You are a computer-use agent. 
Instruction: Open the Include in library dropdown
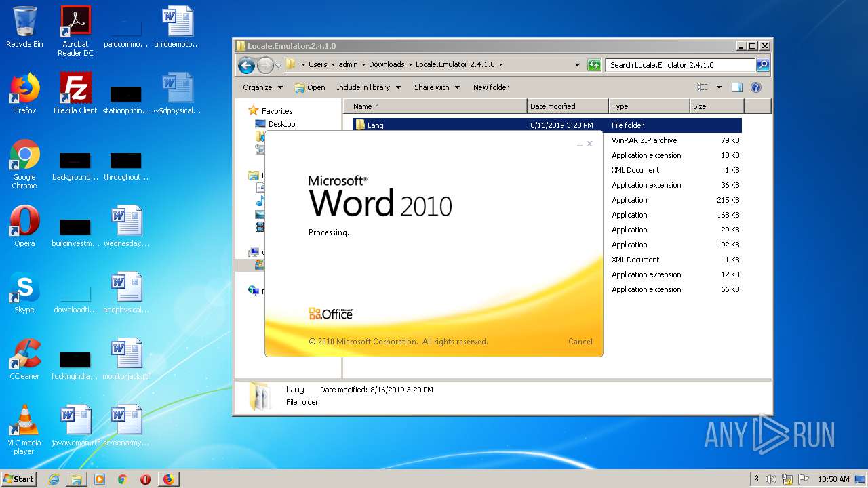[368, 87]
